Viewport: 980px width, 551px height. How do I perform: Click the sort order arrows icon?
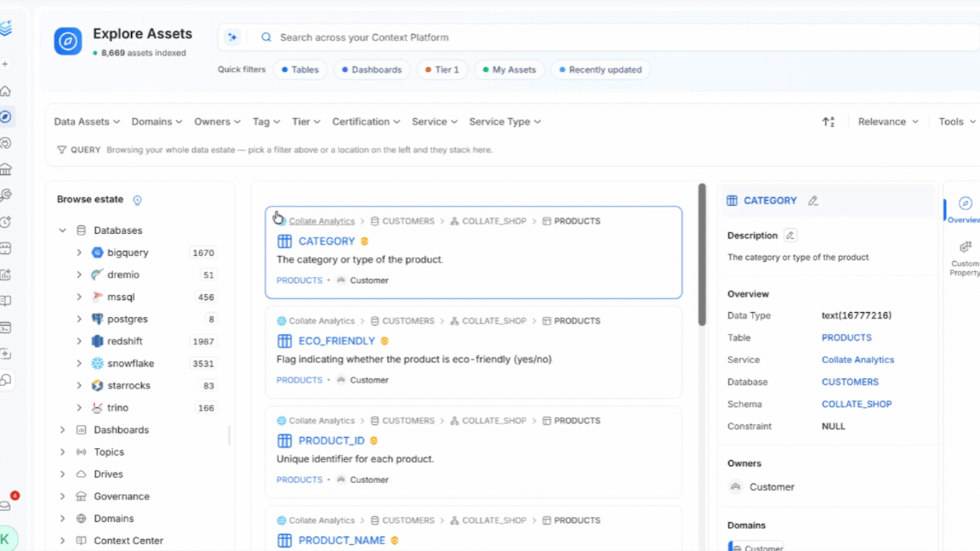pyautogui.click(x=829, y=122)
